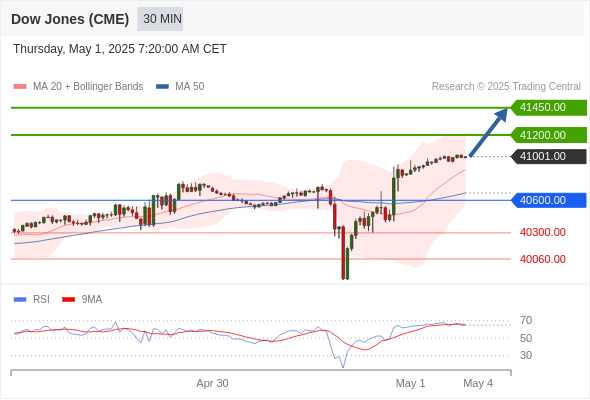
Task: Click the 40600.00 blue pivot label
Action: 549,200
